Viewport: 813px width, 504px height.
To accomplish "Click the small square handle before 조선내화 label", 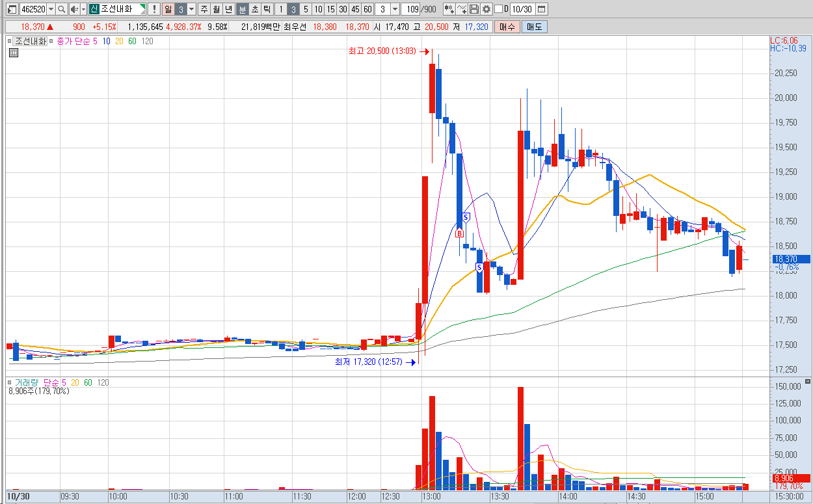I will 10,41.
